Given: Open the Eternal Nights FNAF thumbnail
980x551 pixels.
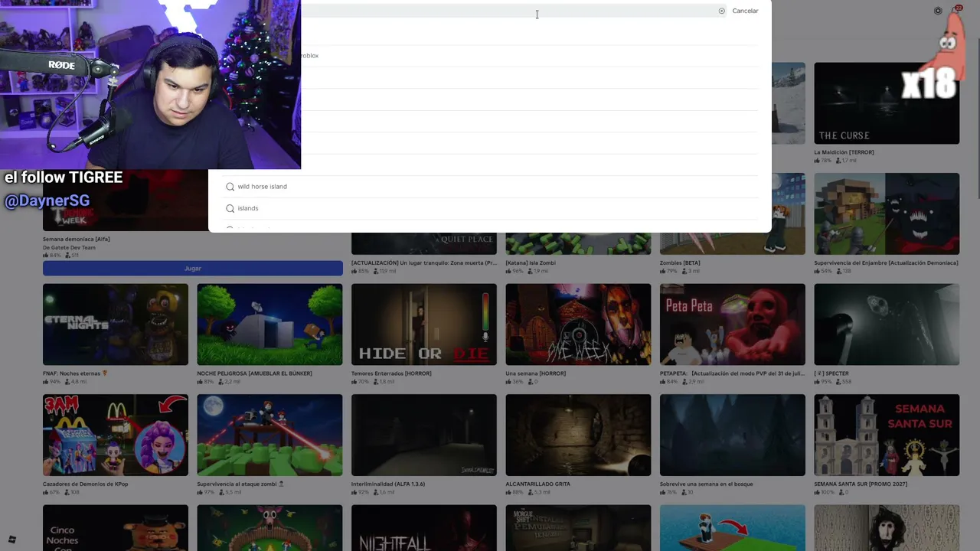Looking at the screenshot, I should click(x=116, y=324).
